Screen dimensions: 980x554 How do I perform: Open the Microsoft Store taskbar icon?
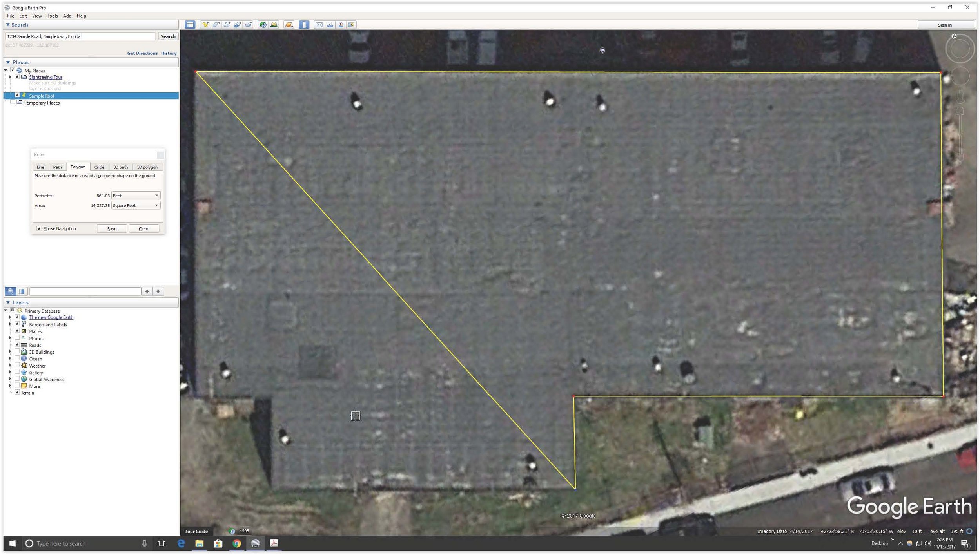218,543
